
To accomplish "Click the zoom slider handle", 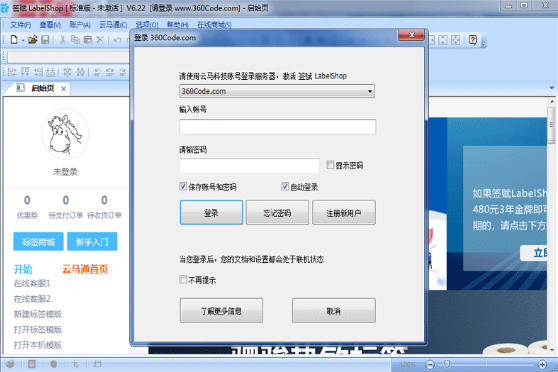I will coord(447,364).
